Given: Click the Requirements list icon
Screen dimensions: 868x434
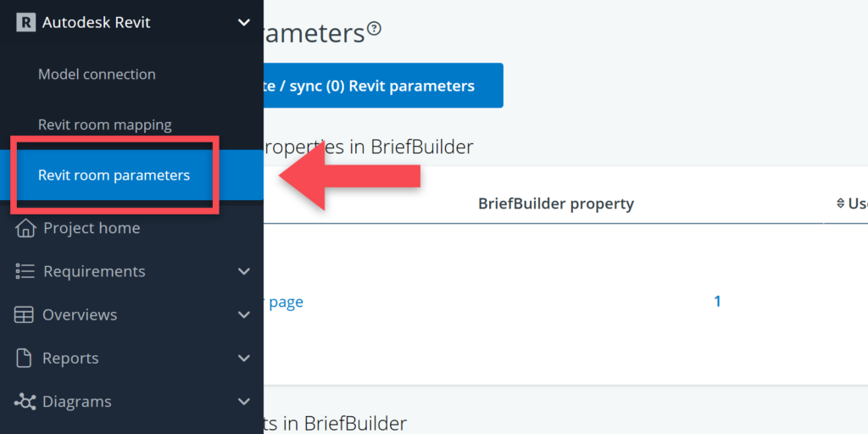Looking at the screenshot, I should [25, 271].
